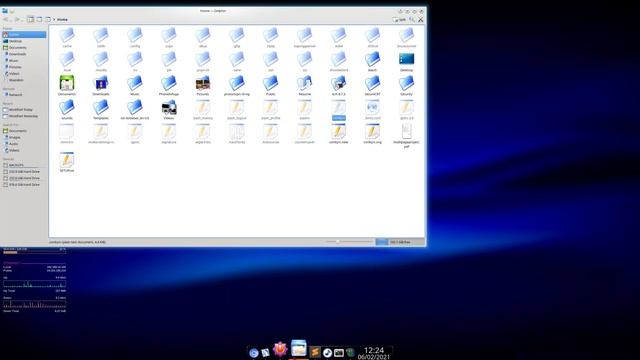Select the conkyrc.new file icon
Viewport: 640px width, 360px height.
point(338,131)
